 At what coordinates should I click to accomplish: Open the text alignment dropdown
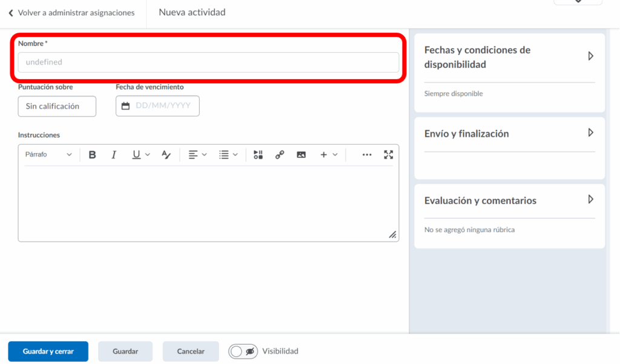(x=197, y=155)
